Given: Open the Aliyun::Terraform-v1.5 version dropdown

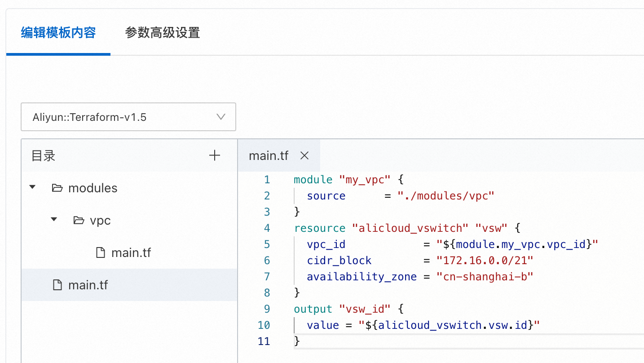Looking at the screenshot, I should (x=128, y=117).
